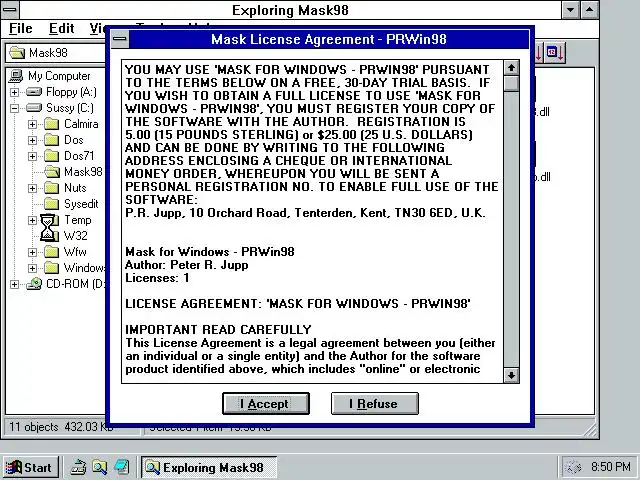Image resolution: width=640 pixels, height=480 pixels.
Task: Click the license text scrollbar up arrow
Action: point(511,68)
